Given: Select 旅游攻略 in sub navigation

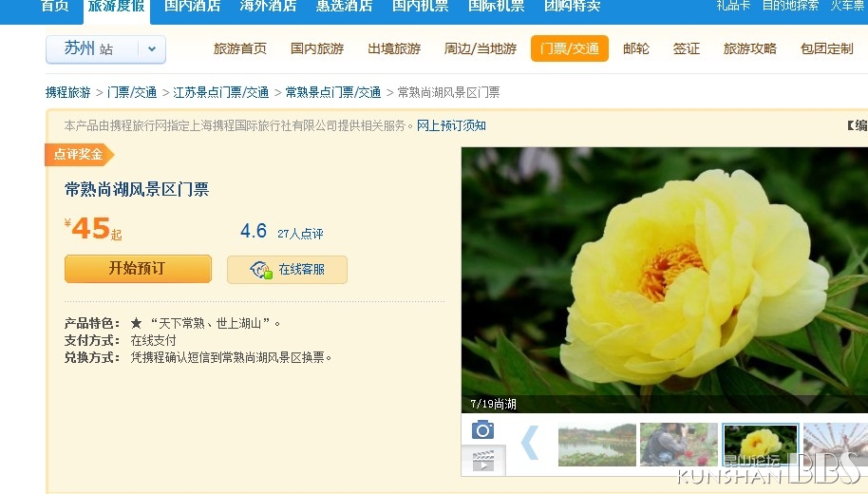Looking at the screenshot, I should pyautogui.click(x=750, y=48).
